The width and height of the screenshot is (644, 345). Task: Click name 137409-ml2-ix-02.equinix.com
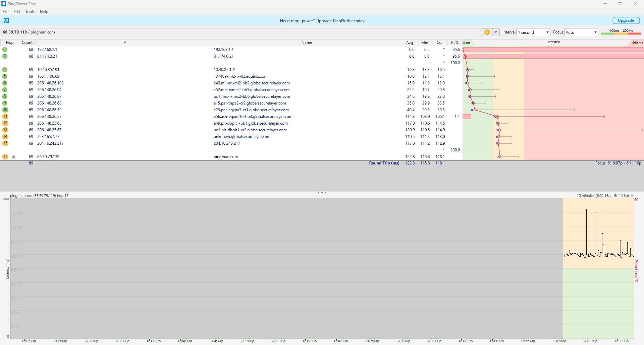[x=240, y=76]
